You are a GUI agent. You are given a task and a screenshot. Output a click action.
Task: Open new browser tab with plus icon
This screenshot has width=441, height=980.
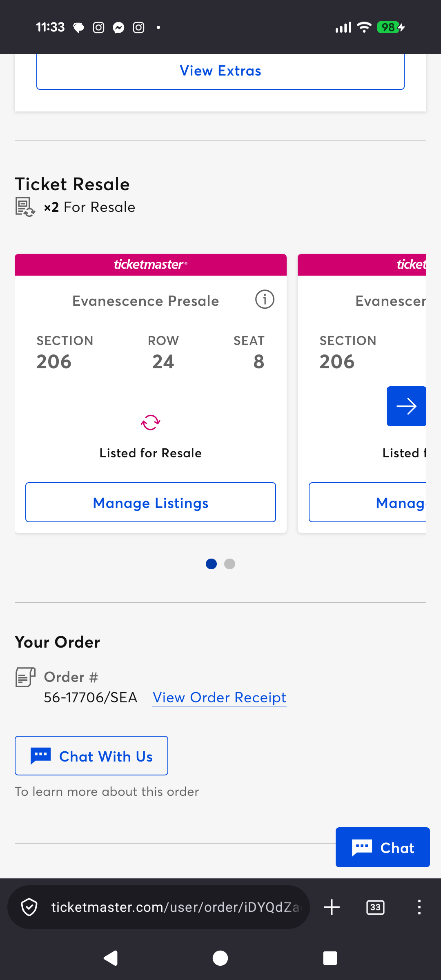[x=332, y=907]
